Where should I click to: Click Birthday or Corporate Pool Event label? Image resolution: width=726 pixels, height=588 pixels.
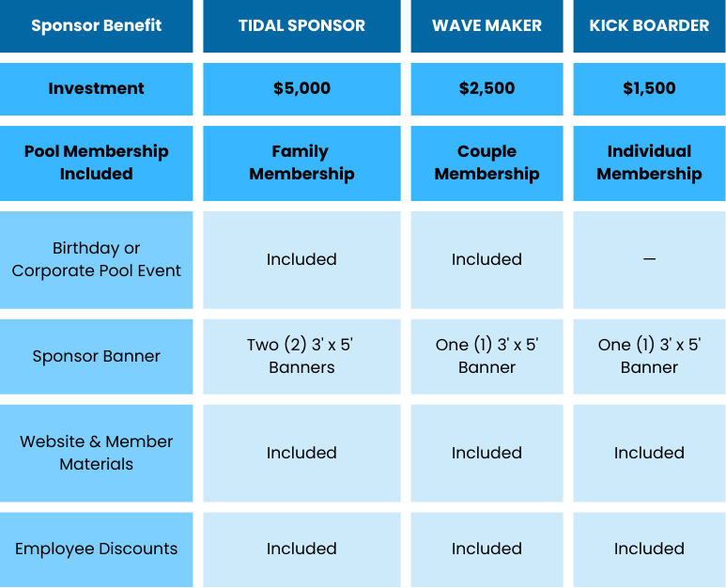tap(97, 259)
